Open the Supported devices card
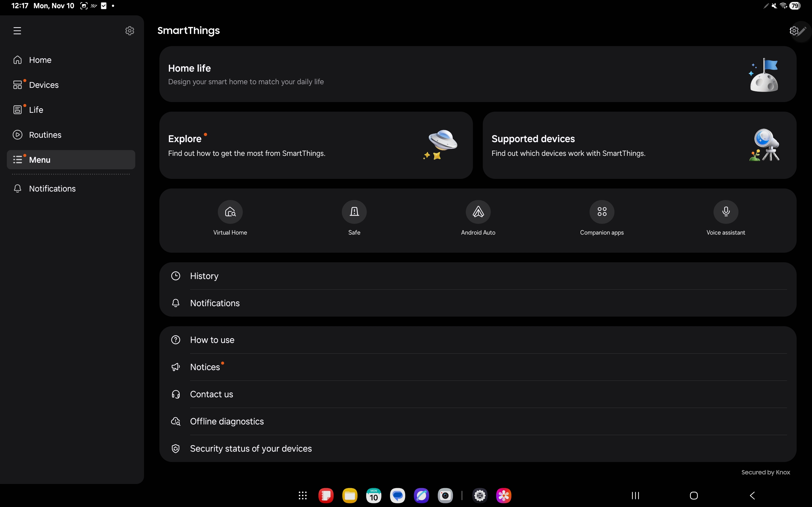This screenshot has height=507, width=812. pyautogui.click(x=639, y=145)
